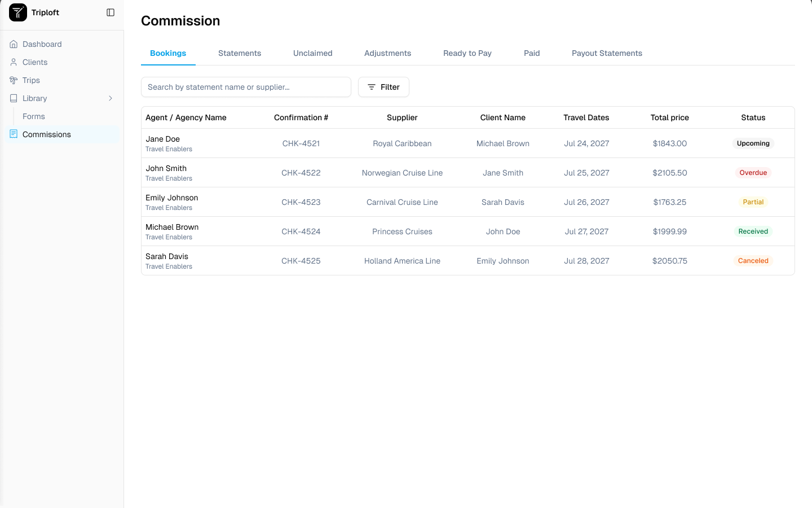Click supplier Holland America Line

[x=402, y=261]
